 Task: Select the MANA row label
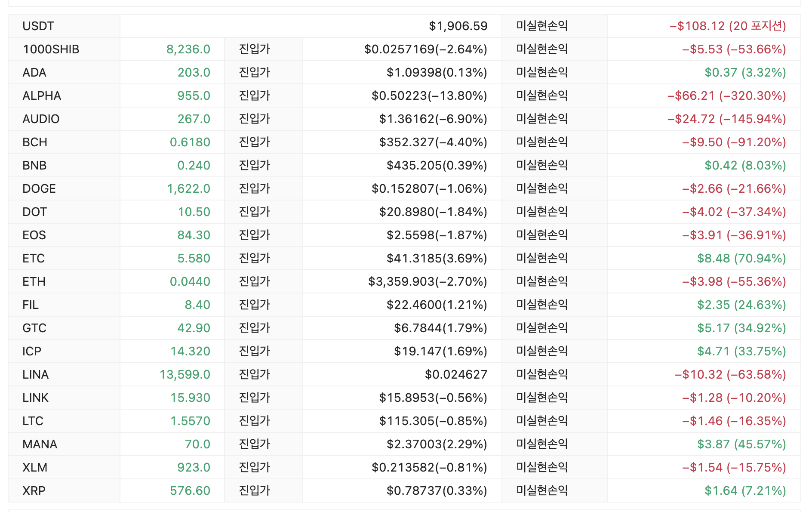coord(40,444)
